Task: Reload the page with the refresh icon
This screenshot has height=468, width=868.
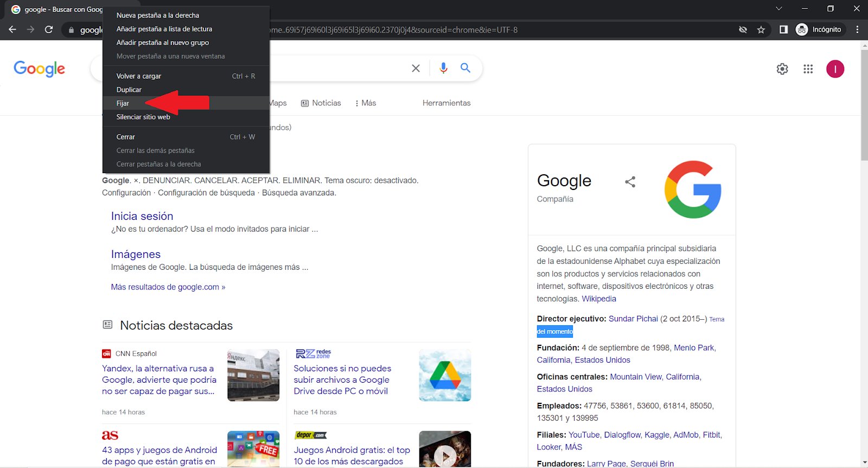Action: click(x=49, y=29)
